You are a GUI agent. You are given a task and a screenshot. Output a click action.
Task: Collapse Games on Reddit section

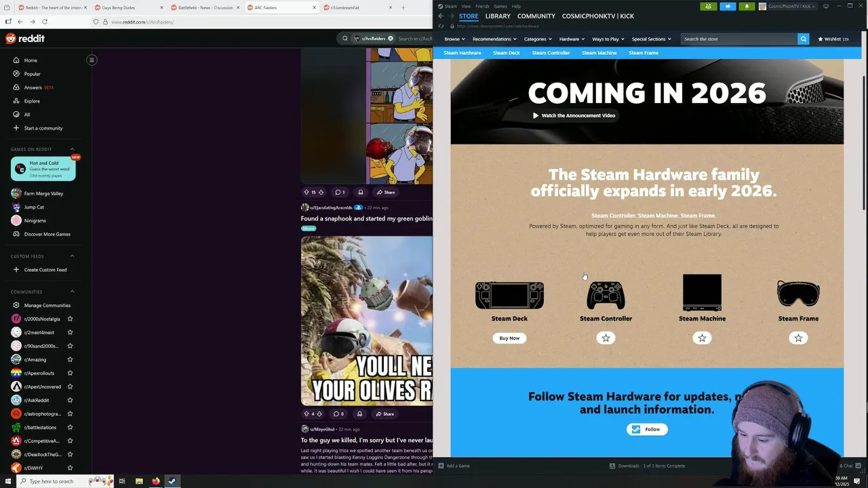tap(72, 149)
